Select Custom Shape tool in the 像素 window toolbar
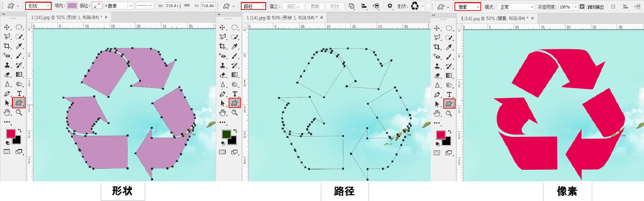Screen dimensions: 644x201 (449, 104)
